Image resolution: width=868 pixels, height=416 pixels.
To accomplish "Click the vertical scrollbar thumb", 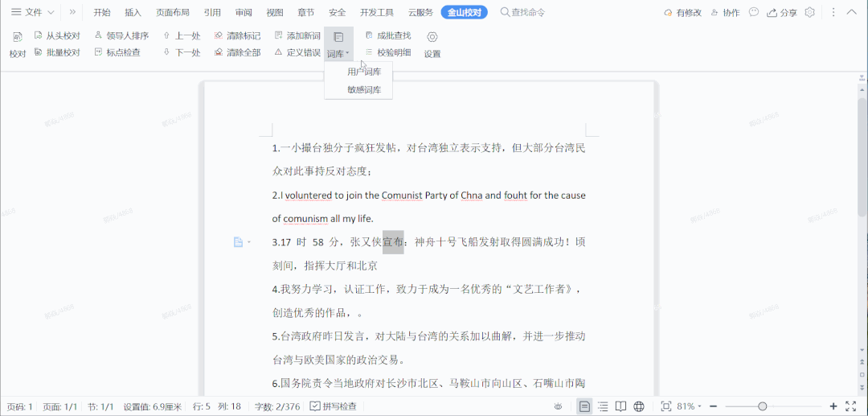I will pyautogui.click(x=862, y=156).
